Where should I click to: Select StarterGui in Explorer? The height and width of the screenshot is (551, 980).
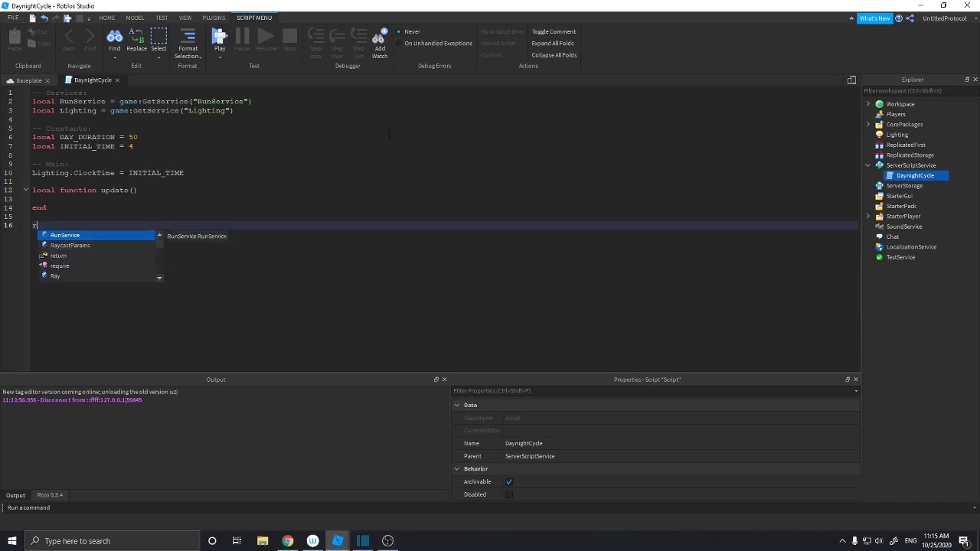(x=899, y=196)
